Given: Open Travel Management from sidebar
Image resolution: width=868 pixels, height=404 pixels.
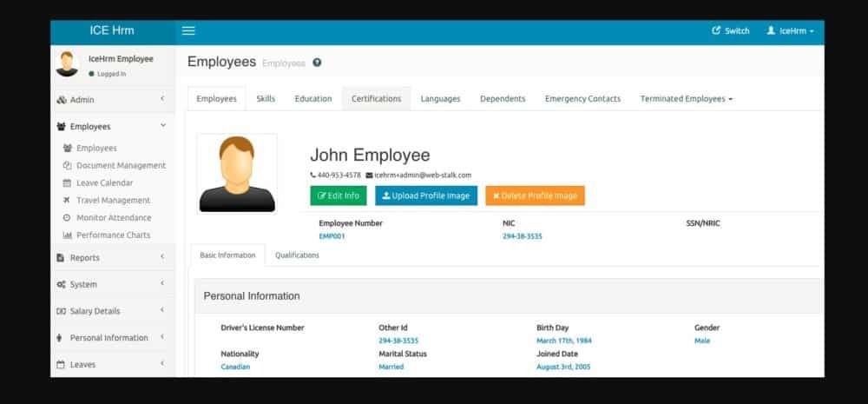Looking at the screenshot, I should pos(113,200).
